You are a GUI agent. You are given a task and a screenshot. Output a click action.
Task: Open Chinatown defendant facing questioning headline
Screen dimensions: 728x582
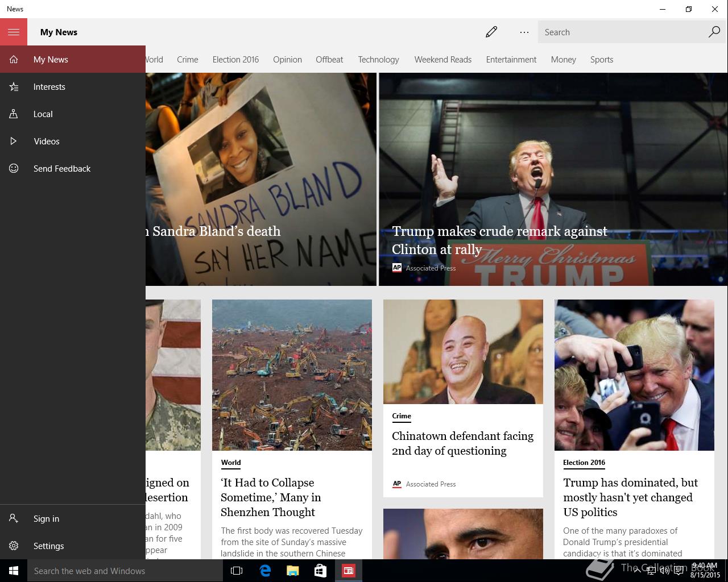(462, 443)
